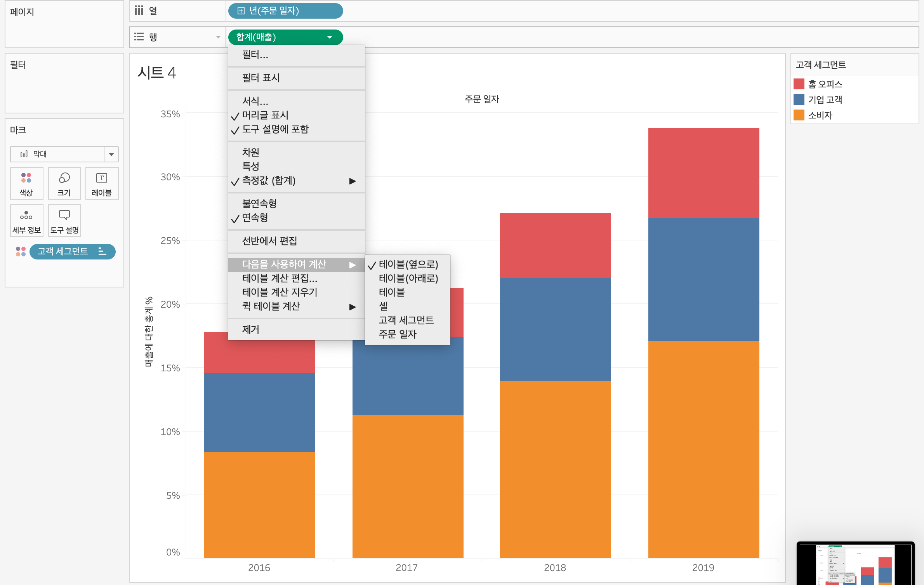Image resolution: width=924 pixels, height=585 pixels.
Task: Toggle the 머리글 표시 checked menu option
Action: 265,115
